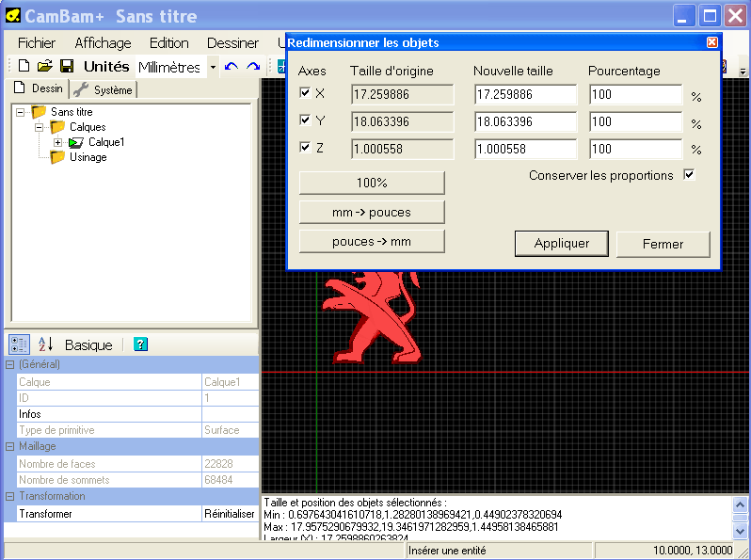Expand the Calque1 tree node
Image resolution: width=751 pixels, height=560 pixels.
click(x=58, y=142)
